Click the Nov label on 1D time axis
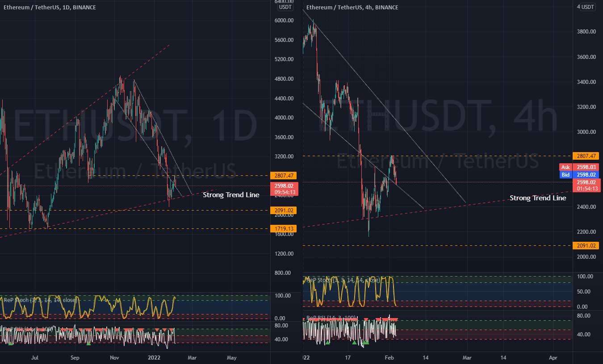This screenshot has width=603, height=364. click(x=114, y=358)
